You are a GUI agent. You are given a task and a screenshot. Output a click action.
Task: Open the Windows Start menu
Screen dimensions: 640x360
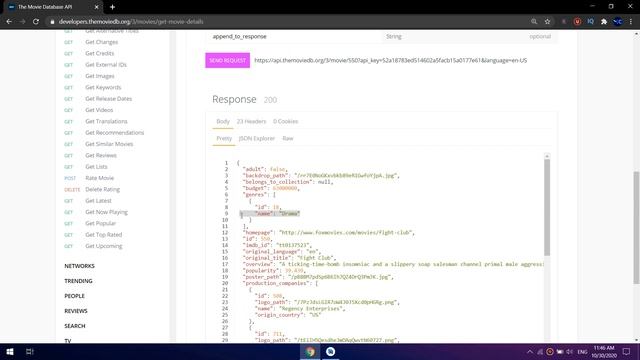point(10,351)
